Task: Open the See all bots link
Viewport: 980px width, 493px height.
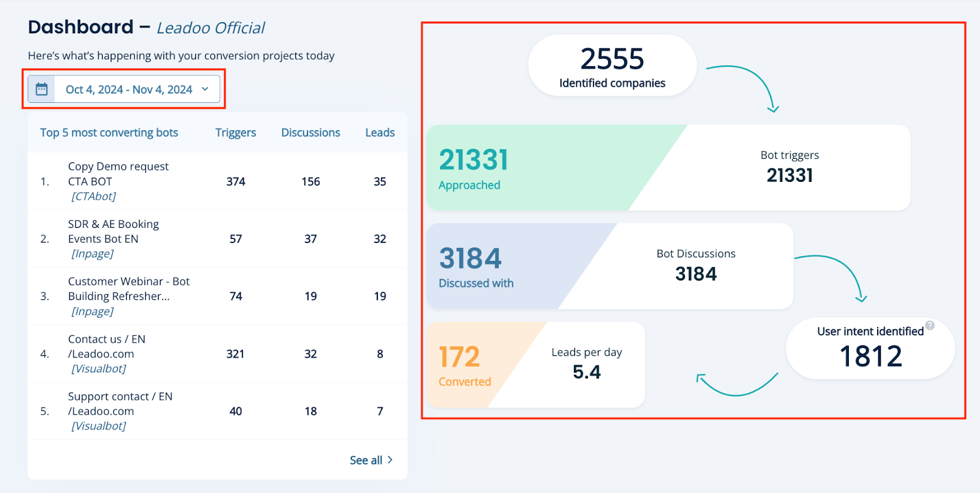Action: tap(371, 460)
